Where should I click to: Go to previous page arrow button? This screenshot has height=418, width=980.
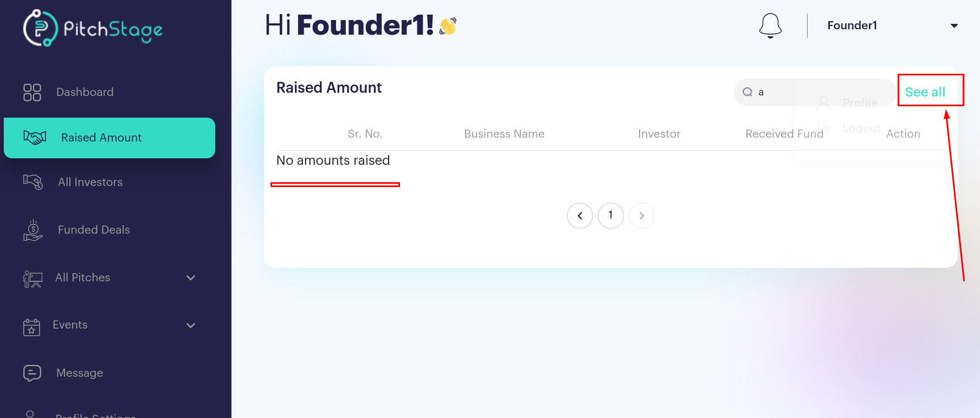(x=580, y=216)
